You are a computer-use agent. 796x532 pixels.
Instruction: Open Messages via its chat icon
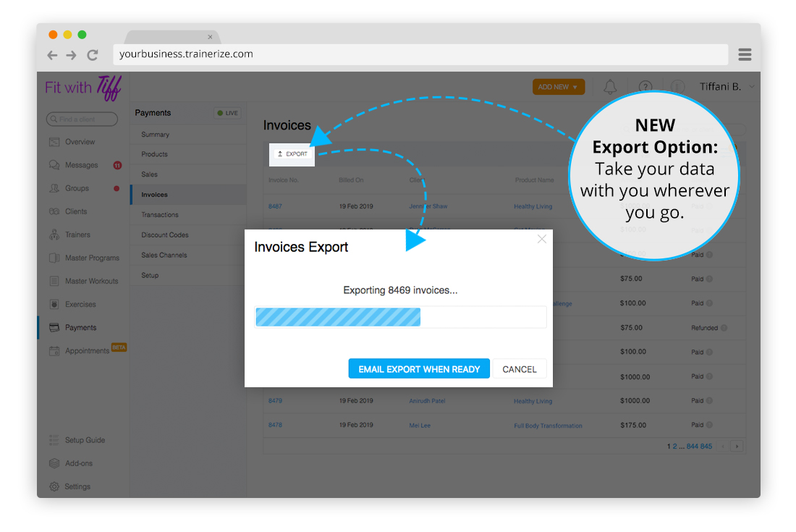click(x=54, y=165)
